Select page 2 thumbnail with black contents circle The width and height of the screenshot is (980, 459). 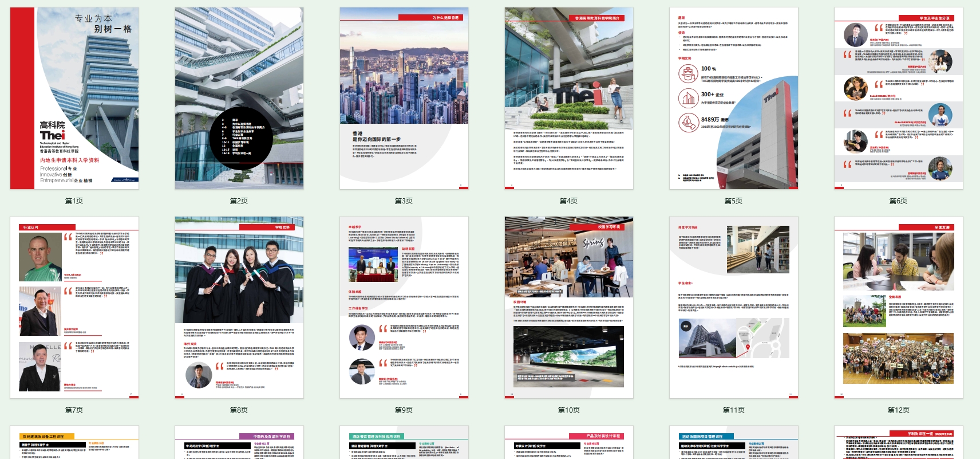pos(239,98)
